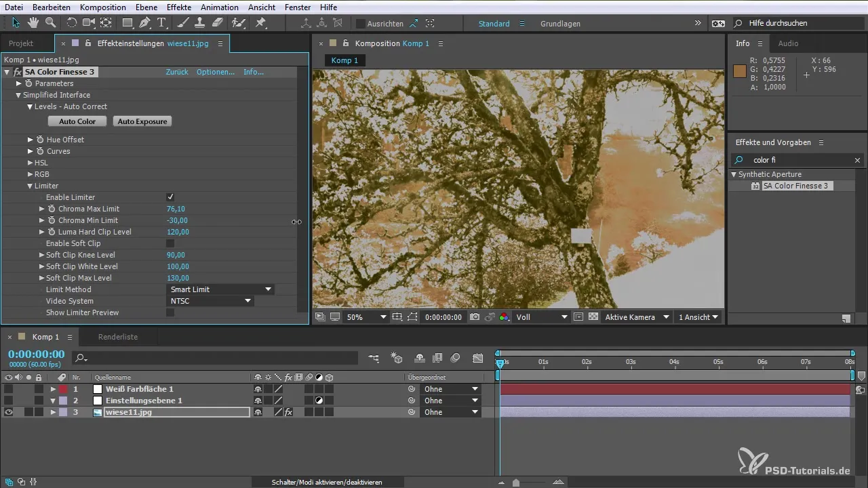This screenshot has width=868, height=488.
Task: Select the Zoom magnifier tool
Action: coord(50,22)
